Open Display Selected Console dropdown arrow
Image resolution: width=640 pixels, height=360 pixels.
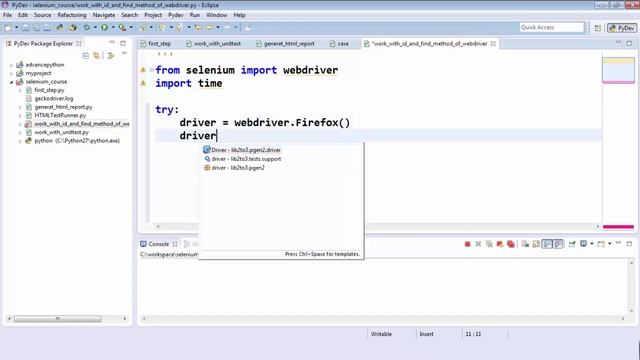[592, 244]
